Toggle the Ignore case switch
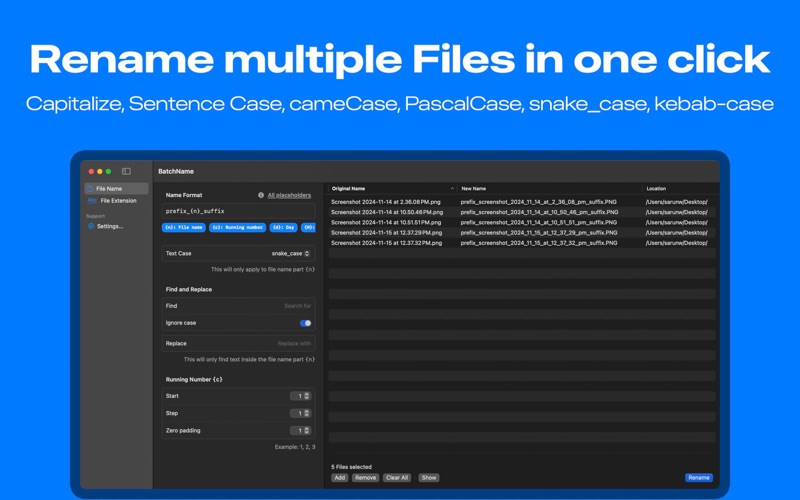The width and height of the screenshot is (800, 500). 305,323
